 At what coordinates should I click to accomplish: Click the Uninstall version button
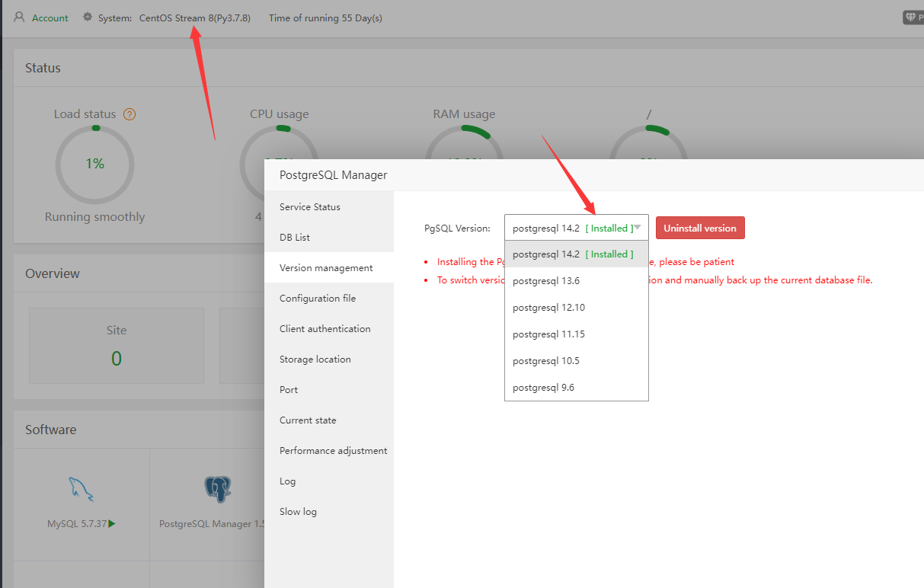tap(700, 228)
